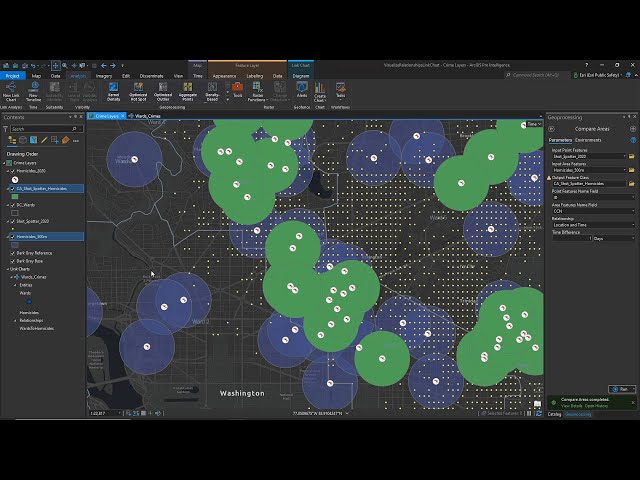This screenshot has width=640, height=480.
Task: Click the Create Chart icon
Action: click(x=320, y=92)
